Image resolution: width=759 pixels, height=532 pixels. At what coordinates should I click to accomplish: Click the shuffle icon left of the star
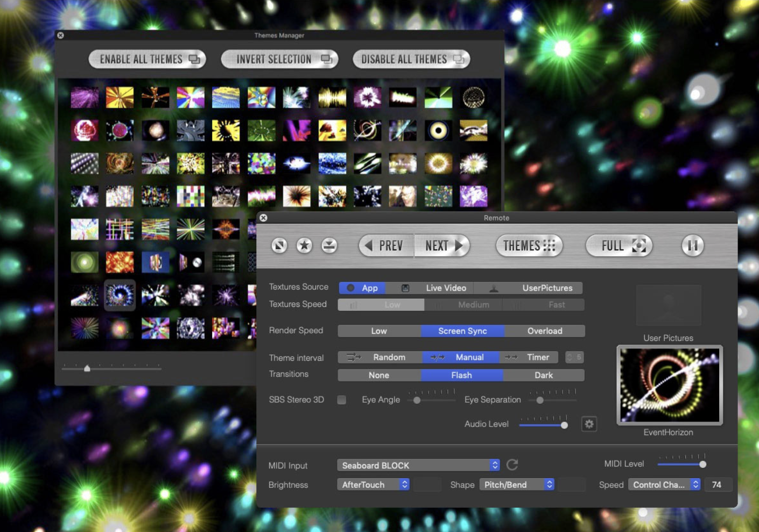279,245
